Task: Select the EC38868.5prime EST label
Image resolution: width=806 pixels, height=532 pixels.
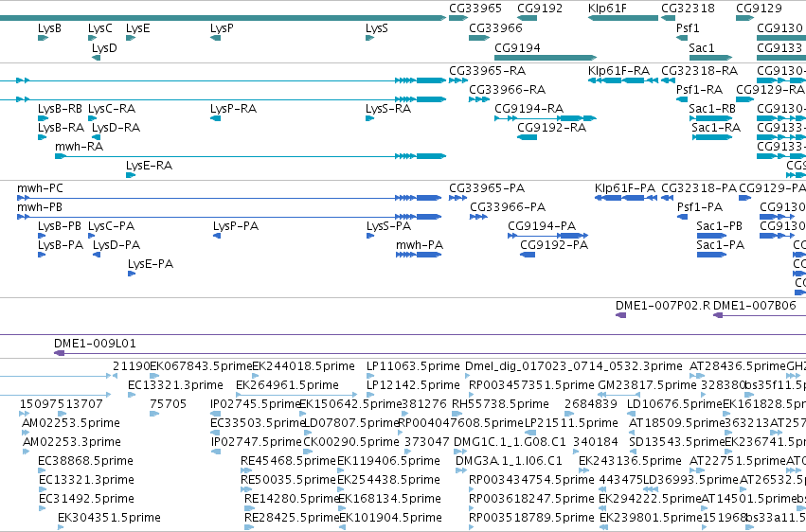Action: coord(86,461)
